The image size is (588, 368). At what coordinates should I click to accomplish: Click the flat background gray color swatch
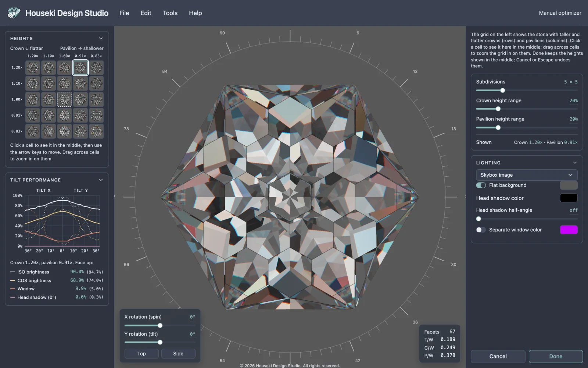[x=569, y=185]
